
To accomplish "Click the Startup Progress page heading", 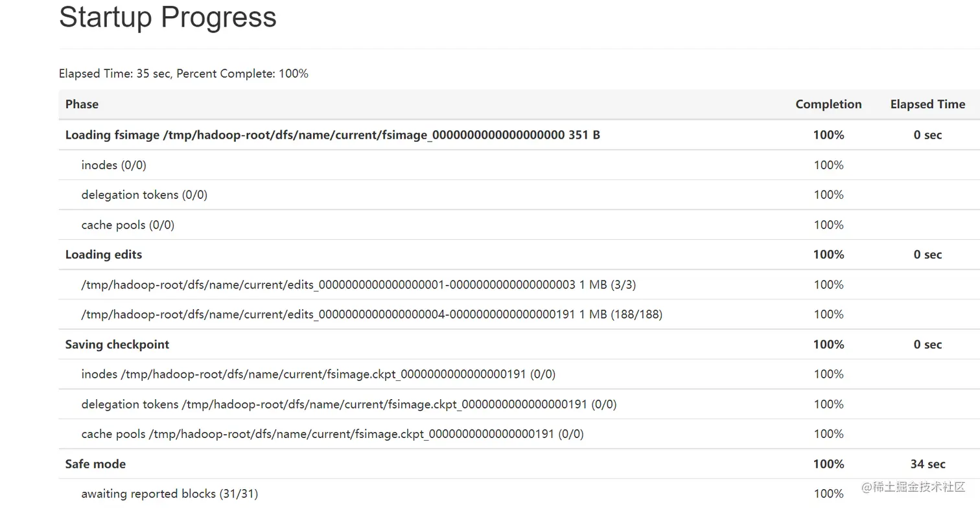I will pyautogui.click(x=168, y=17).
